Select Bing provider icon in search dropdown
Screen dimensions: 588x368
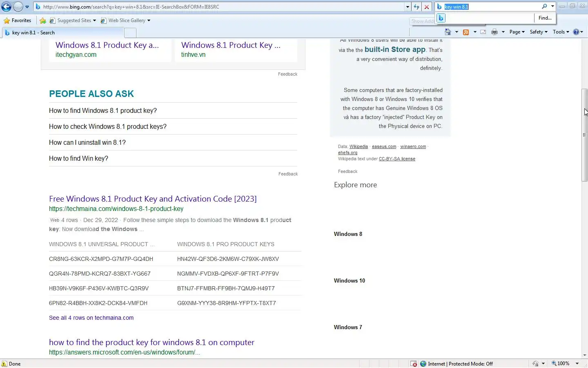click(x=441, y=18)
